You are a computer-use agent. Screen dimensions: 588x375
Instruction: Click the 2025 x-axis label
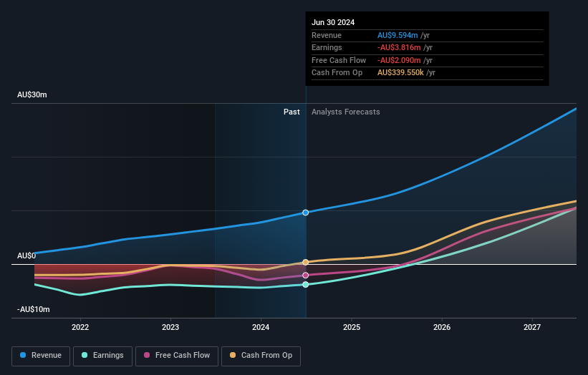click(x=352, y=328)
